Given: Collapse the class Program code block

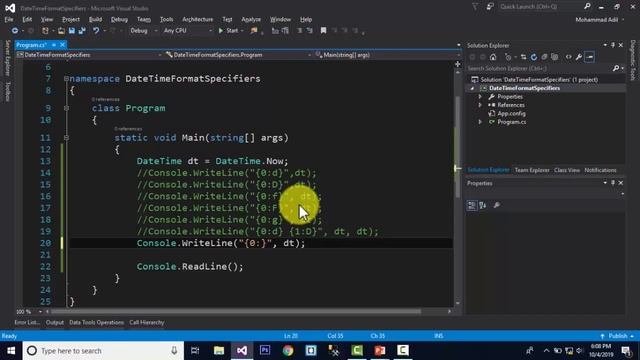Looking at the screenshot, I should (x=66, y=108).
